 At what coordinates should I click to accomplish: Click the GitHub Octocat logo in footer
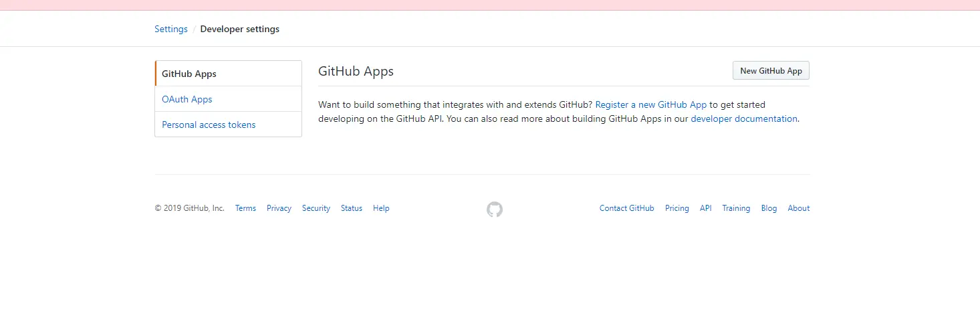click(x=494, y=210)
